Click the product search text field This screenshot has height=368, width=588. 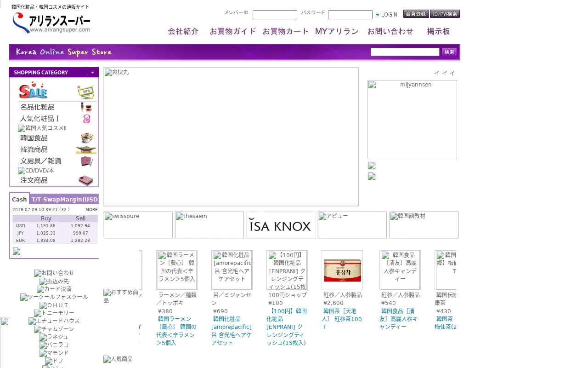pos(405,52)
